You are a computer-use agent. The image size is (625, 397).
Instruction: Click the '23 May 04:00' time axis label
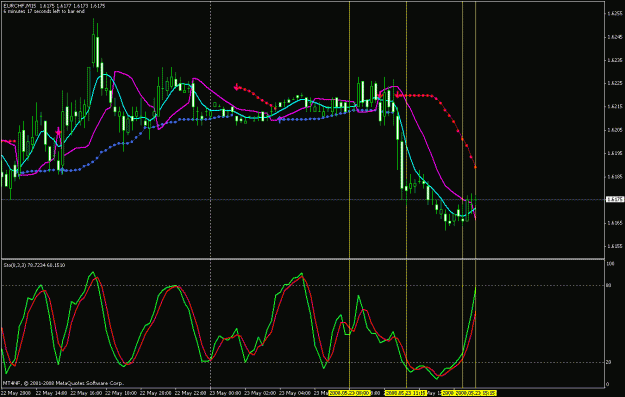(295, 393)
